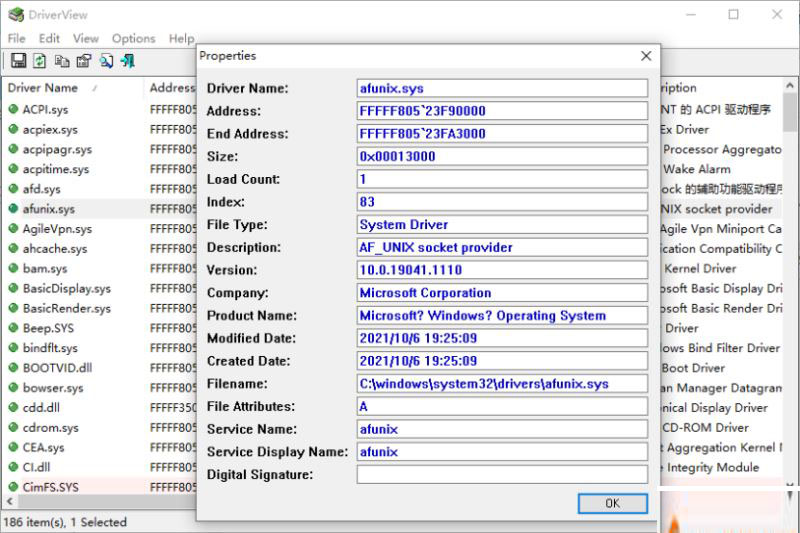
Task: Click the Copy Selected Items toolbar icon
Action: tap(62, 61)
